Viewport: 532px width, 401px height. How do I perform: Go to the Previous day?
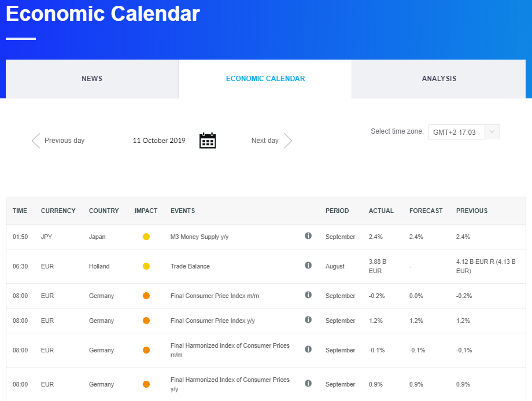(x=63, y=140)
